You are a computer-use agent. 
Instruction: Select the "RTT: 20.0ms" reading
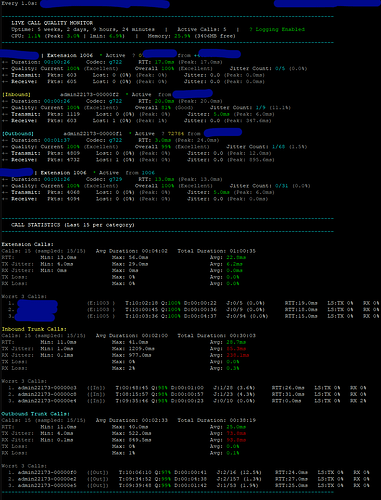pyautogui.click(x=156, y=101)
